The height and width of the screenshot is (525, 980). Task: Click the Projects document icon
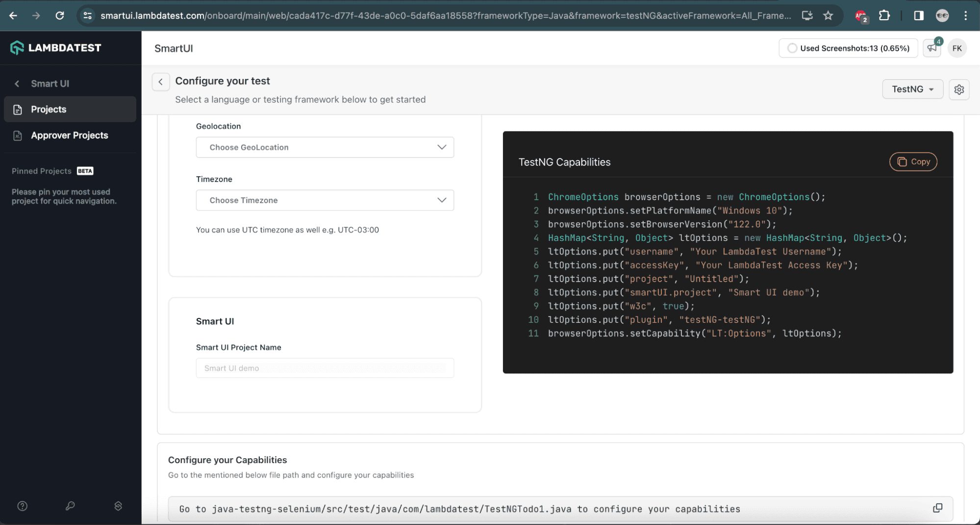tap(18, 109)
